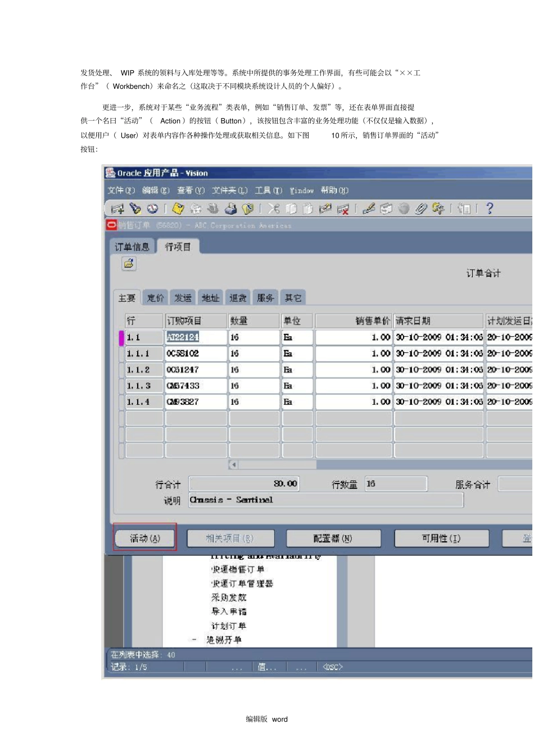Click the Paste toolbar icon
The width and height of the screenshot is (534, 756).
(307, 209)
